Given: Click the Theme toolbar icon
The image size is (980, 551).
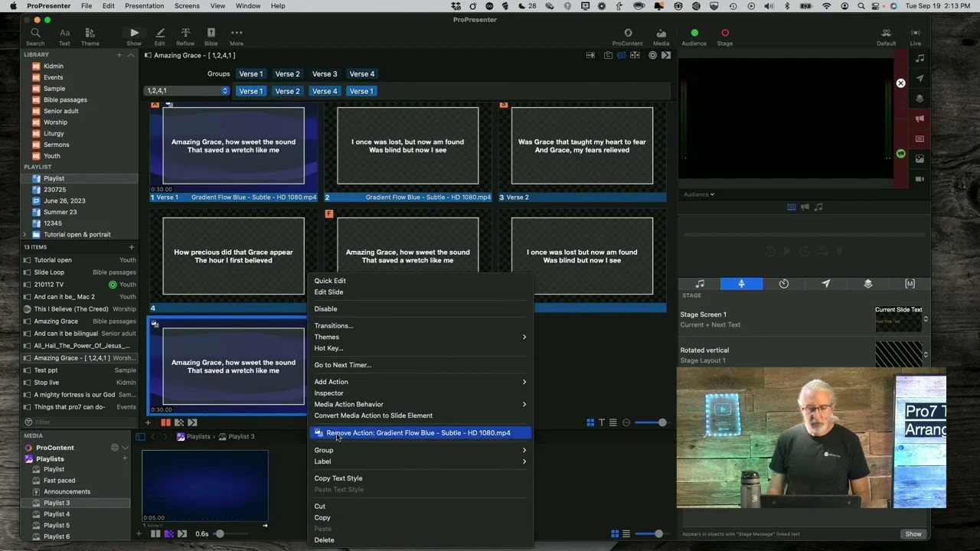Looking at the screenshot, I should pyautogui.click(x=90, y=33).
